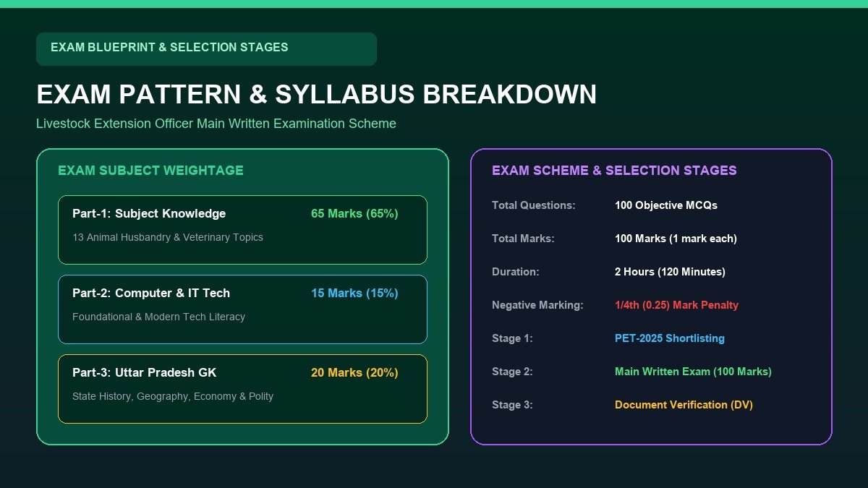
Task: Select 'Main Written Exam (100 Marks)' text
Action: click(693, 372)
